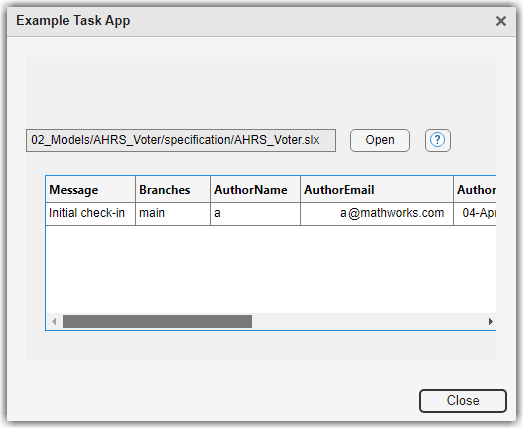Click the table's left scroll arrow
Image resolution: width=524 pixels, height=429 pixels.
click(x=54, y=321)
